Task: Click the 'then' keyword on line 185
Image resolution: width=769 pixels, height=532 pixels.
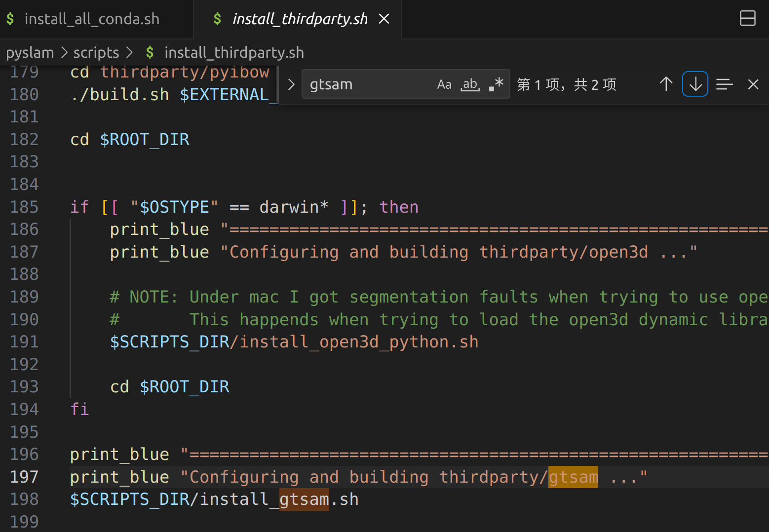Action: coord(399,207)
